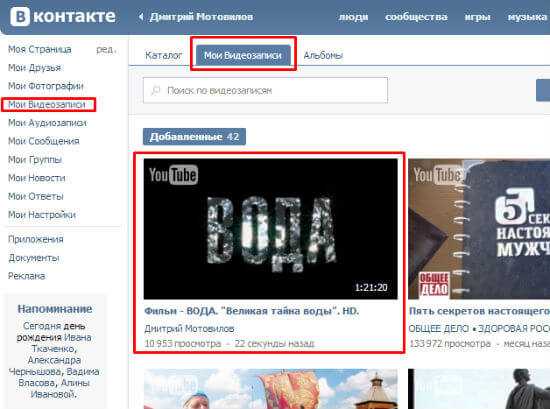The image size is (550, 409).
Task: Open the сообщества header menu
Action: tap(416, 16)
